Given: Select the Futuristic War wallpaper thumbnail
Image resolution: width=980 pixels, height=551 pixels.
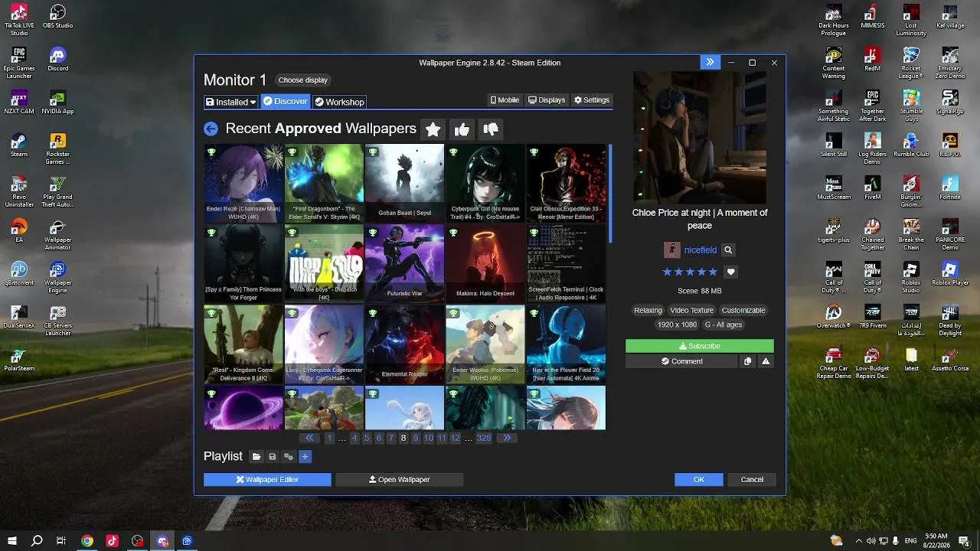Looking at the screenshot, I should pos(405,264).
